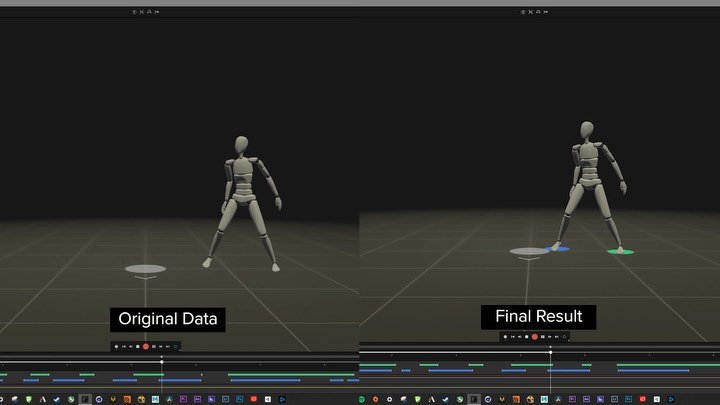Click red record button in Final Result panel
This screenshot has width=720, height=405.
click(x=534, y=337)
